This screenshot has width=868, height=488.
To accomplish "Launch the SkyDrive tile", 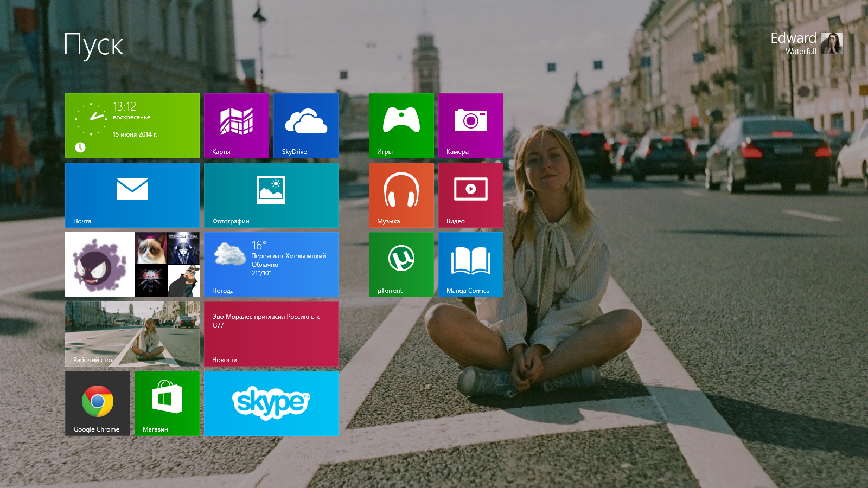I will (x=305, y=126).
